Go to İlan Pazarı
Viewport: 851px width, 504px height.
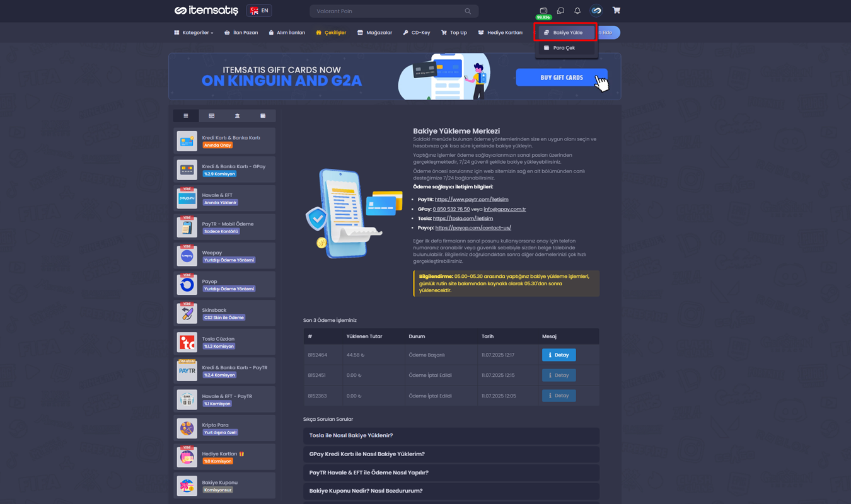pos(241,33)
